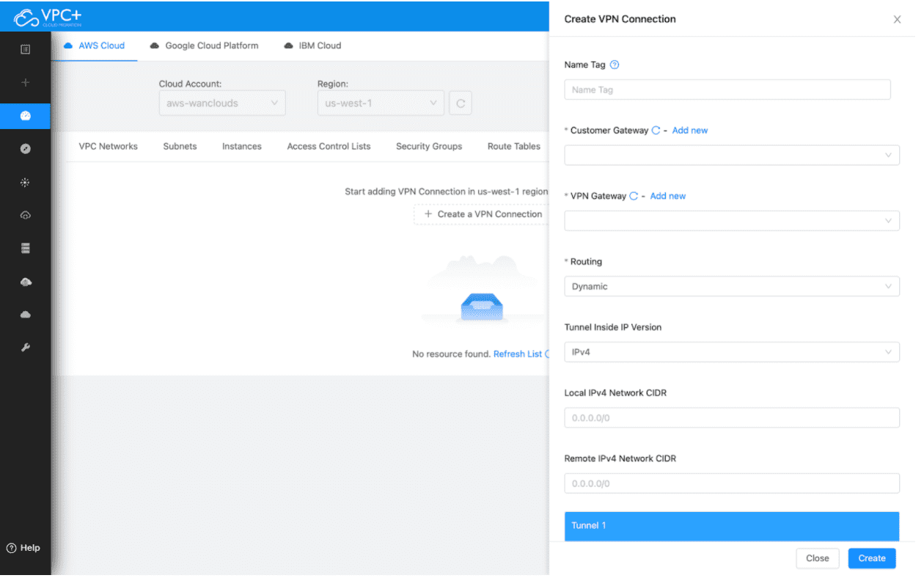
Task: Close the Create VPN Connection panel with X
Action: pyautogui.click(x=897, y=20)
